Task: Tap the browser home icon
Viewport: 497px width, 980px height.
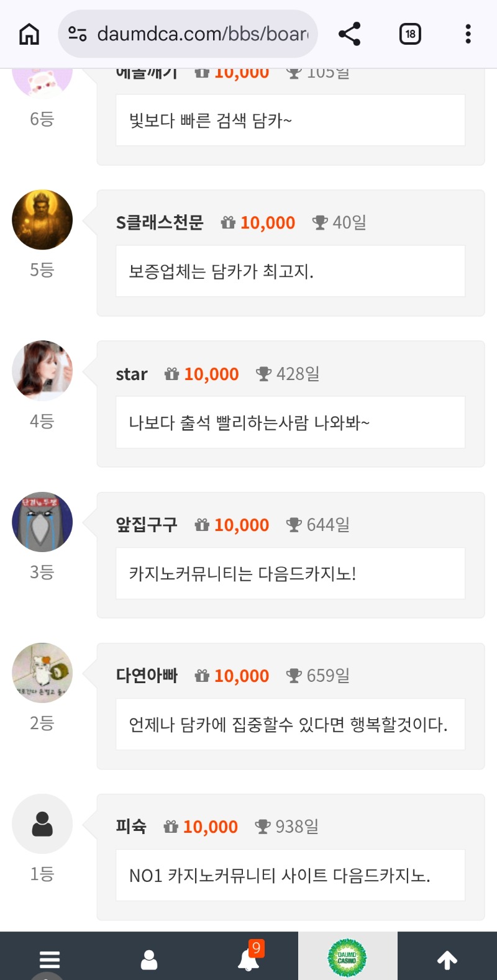Action: (29, 34)
